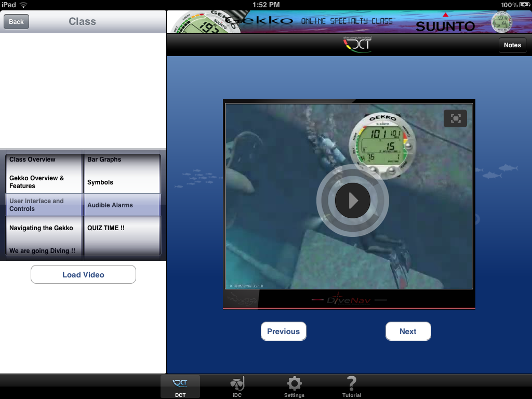
Task: Switch to the iDC tab
Action: (237, 387)
